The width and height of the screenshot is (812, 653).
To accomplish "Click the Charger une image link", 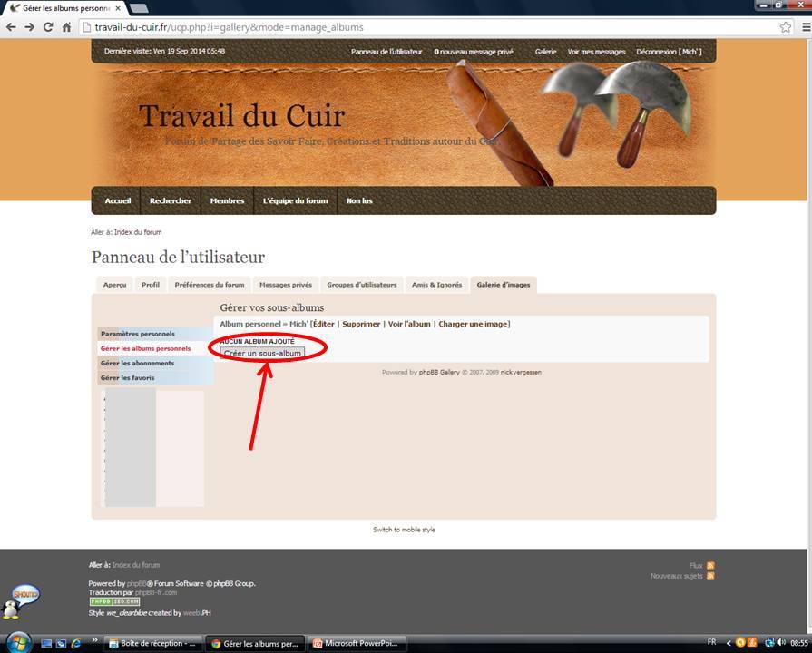I will [x=473, y=324].
